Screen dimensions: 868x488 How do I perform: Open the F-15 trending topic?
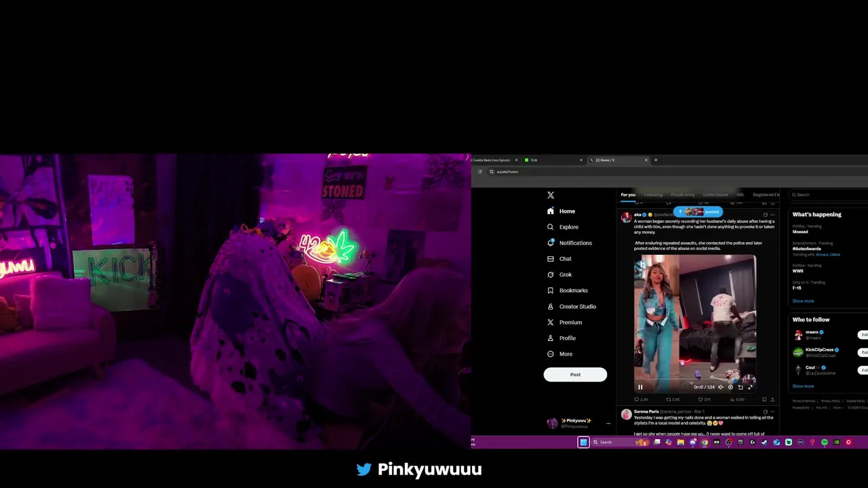(797, 288)
